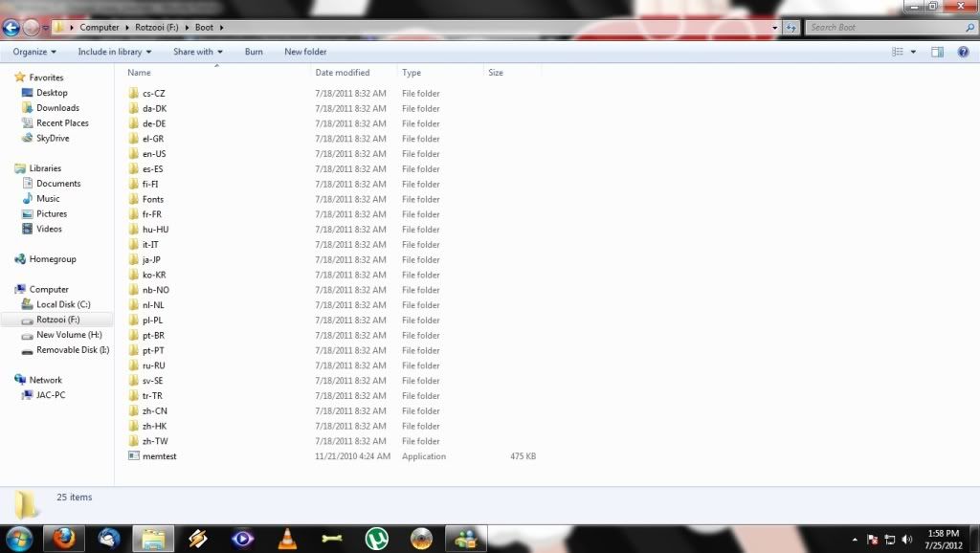
Task: Select Favorites in navigation pane
Action: 46,77
